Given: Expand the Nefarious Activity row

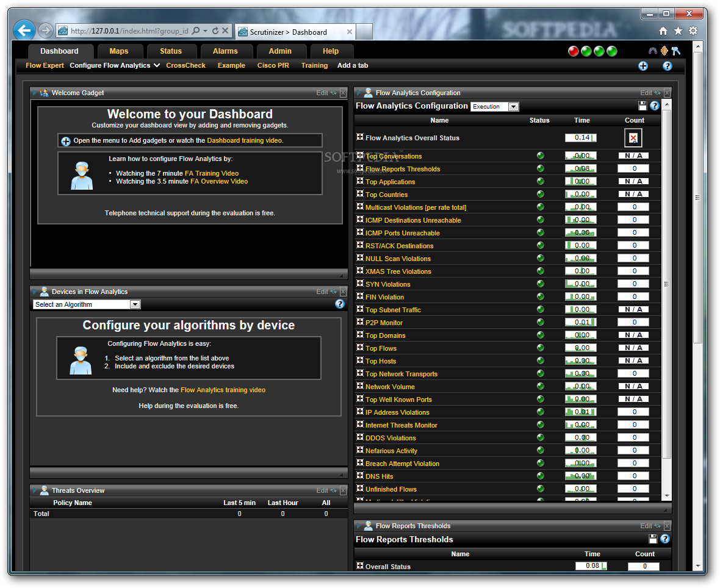Looking at the screenshot, I should (x=360, y=450).
